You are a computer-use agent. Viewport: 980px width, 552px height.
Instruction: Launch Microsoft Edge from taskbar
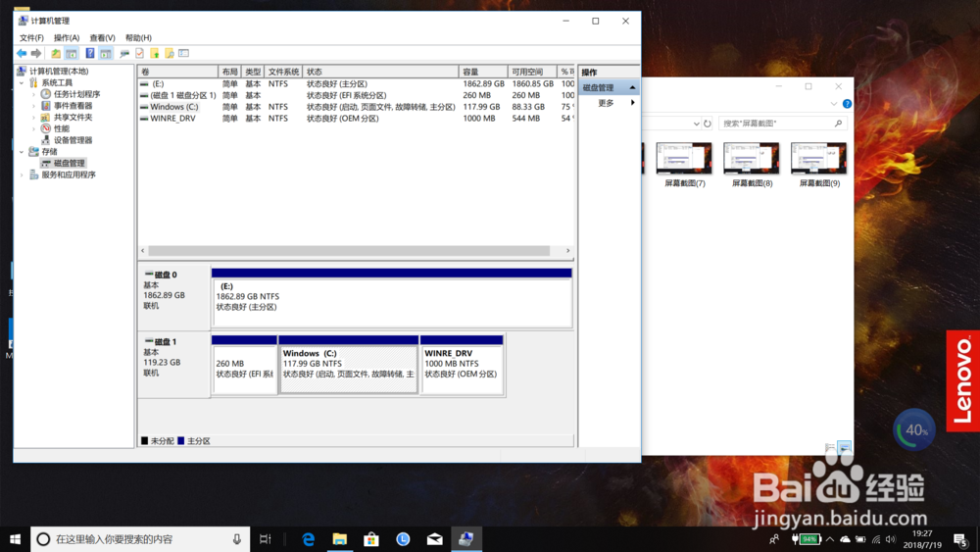[308, 539]
